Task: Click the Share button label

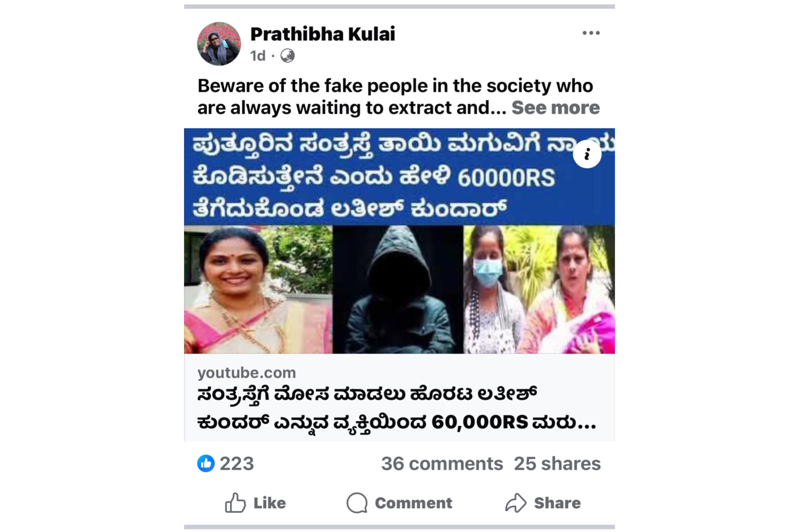Action: click(557, 503)
